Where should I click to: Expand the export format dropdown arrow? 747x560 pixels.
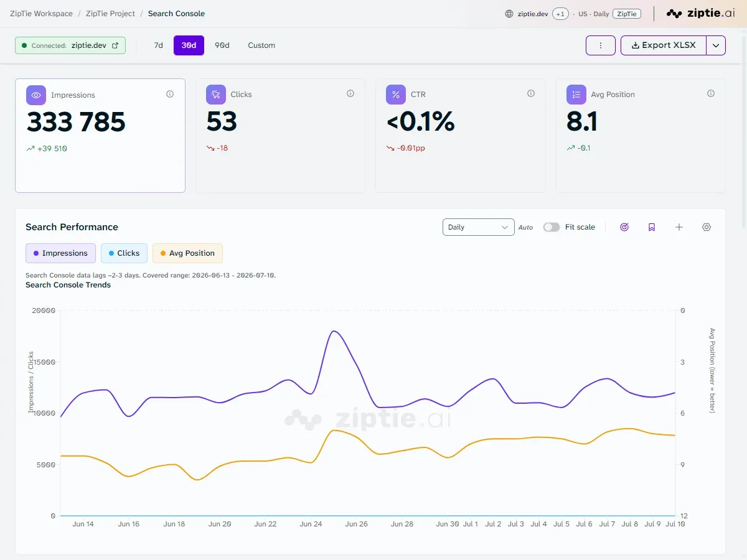pyautogui.click(x=716, y=45)
